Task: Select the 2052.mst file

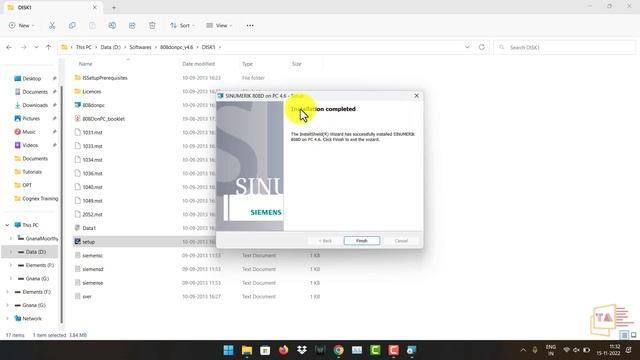Action: point(92,214)
